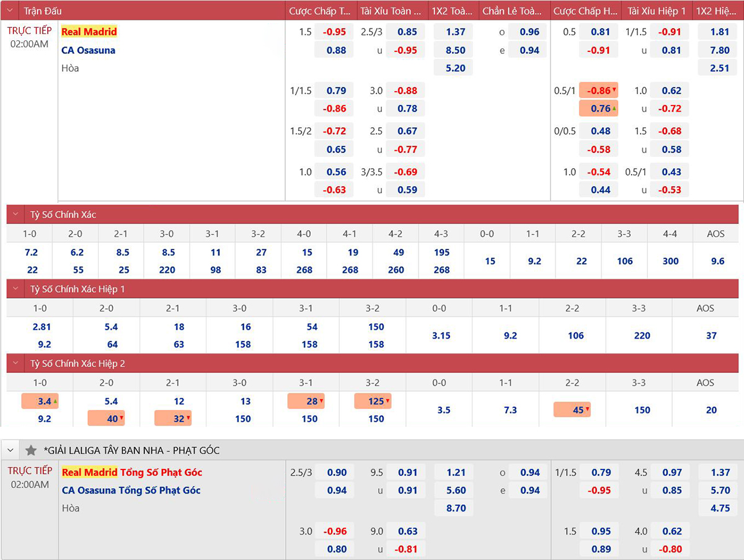The image size is (744, 560).
Task: Collapse the LaLiga Phạt Góc league chevron
Action: tap(11, 450)
